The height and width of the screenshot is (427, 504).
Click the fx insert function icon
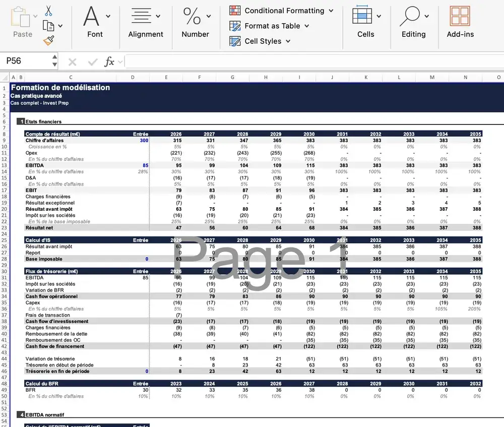click(x=109, y=62)
